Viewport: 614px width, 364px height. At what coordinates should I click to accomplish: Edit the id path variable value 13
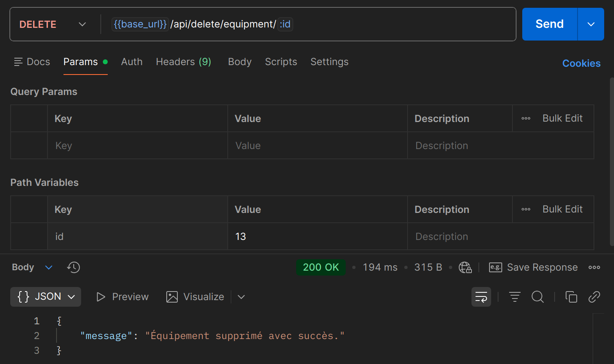(317, 237)
